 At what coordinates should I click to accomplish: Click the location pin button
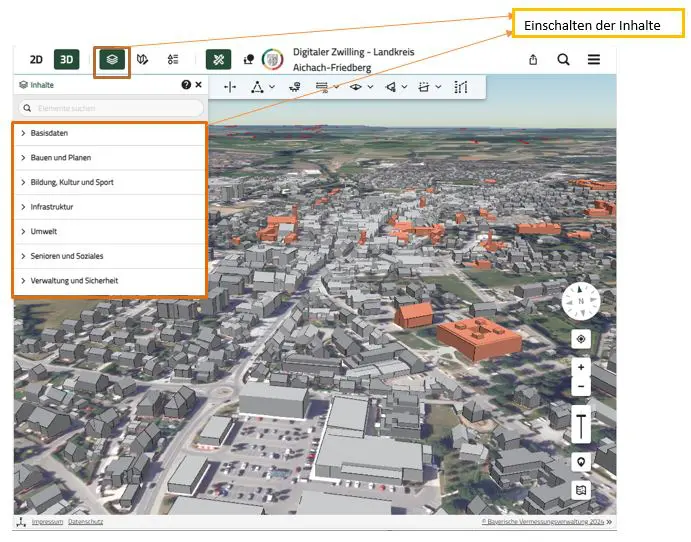coord(581,462)
